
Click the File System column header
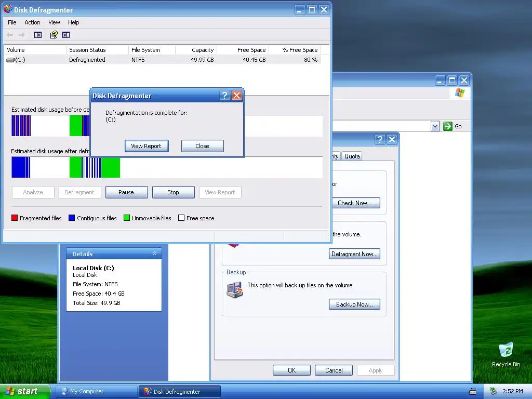click(x=152, y=50)
